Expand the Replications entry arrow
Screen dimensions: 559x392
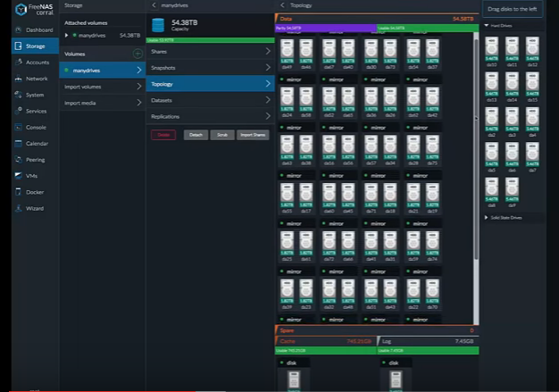click(x=268, y=116)
